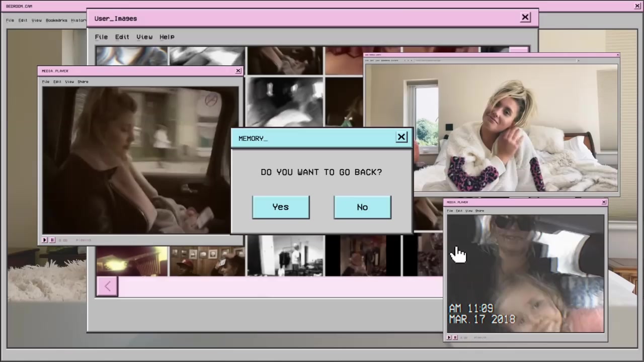
Task: Open Edit menu in lower-right MEDIA_PLAYER
Action: pos(459,211)
